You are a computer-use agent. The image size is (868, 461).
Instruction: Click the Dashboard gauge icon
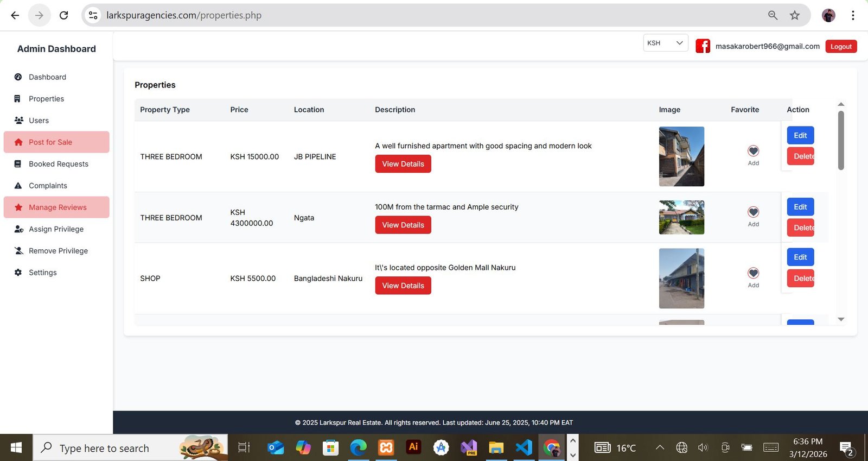(18, 77)
